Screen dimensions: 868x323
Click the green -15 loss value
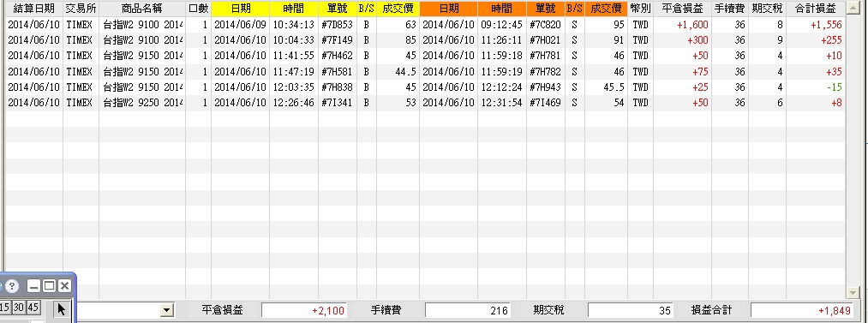835,87
